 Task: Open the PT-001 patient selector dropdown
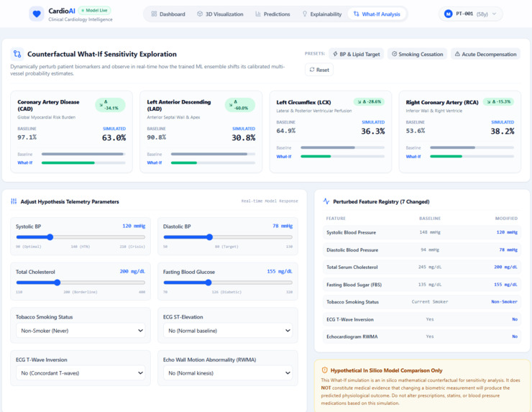pyautogui.click(x=471, y=14)
